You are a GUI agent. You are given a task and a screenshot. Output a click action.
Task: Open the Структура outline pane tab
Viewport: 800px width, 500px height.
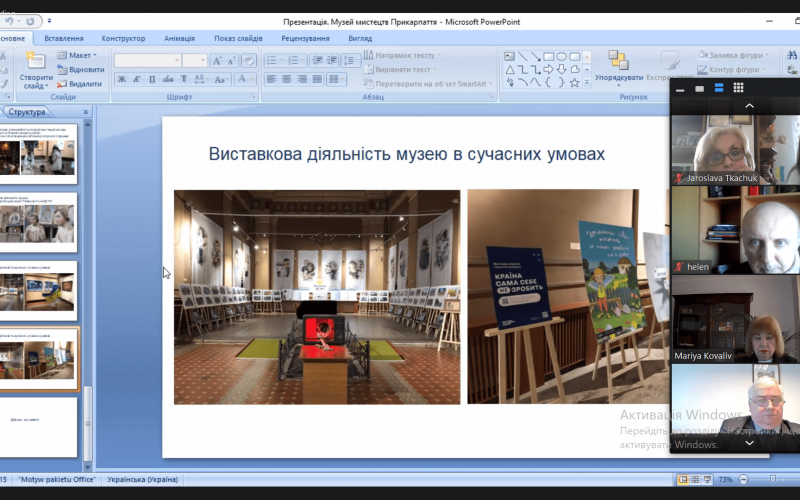coord(27,112)
